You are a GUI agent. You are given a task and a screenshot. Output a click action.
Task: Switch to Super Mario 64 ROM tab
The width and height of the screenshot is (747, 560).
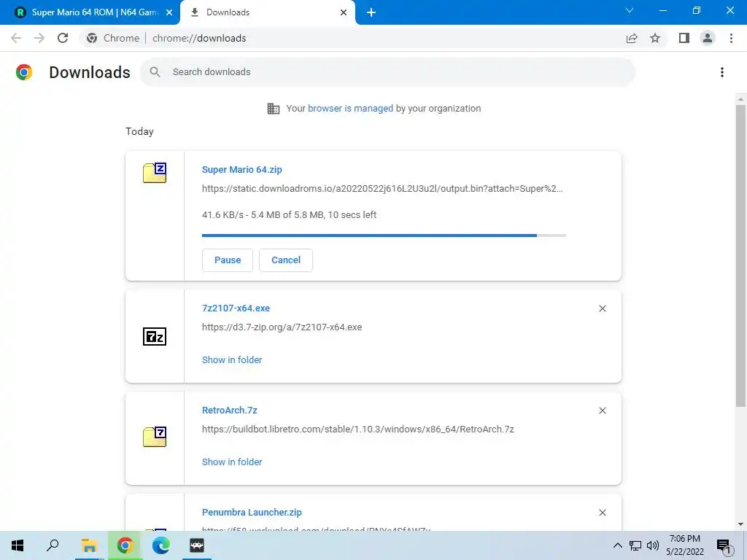pos(90,12)
